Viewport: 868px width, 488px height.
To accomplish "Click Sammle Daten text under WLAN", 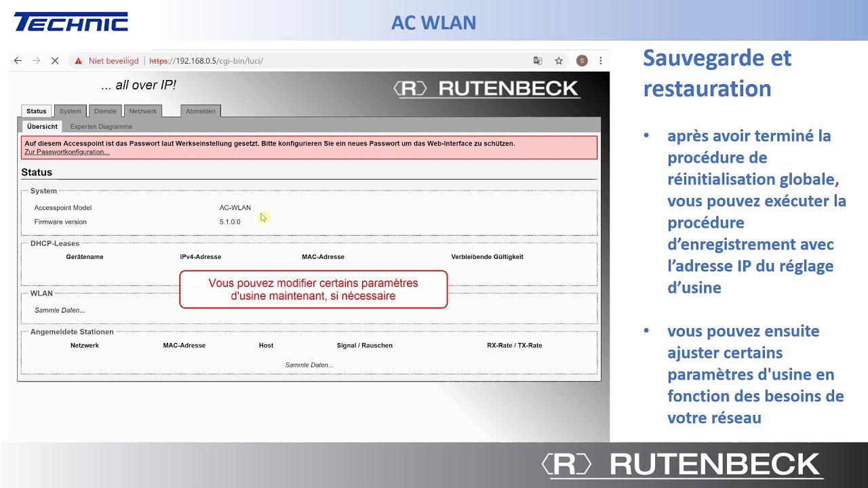I will pyautogui.click(x=60, y=310).
